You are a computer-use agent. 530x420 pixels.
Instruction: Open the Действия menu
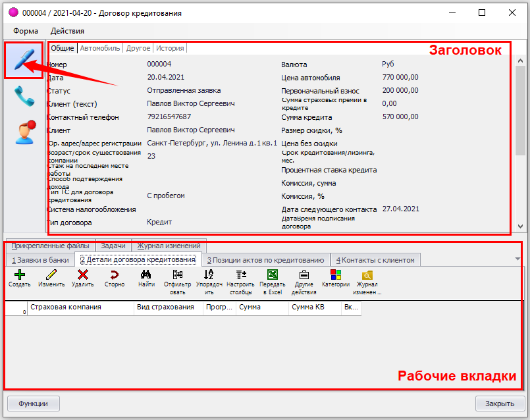[67, 30]
